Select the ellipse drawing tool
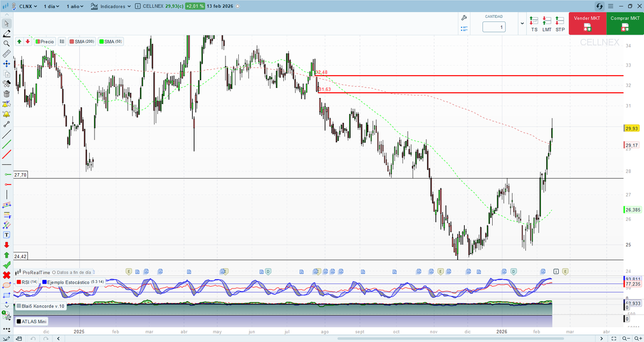644x342 pixels. pyautogui.click(x=6, y=285)
